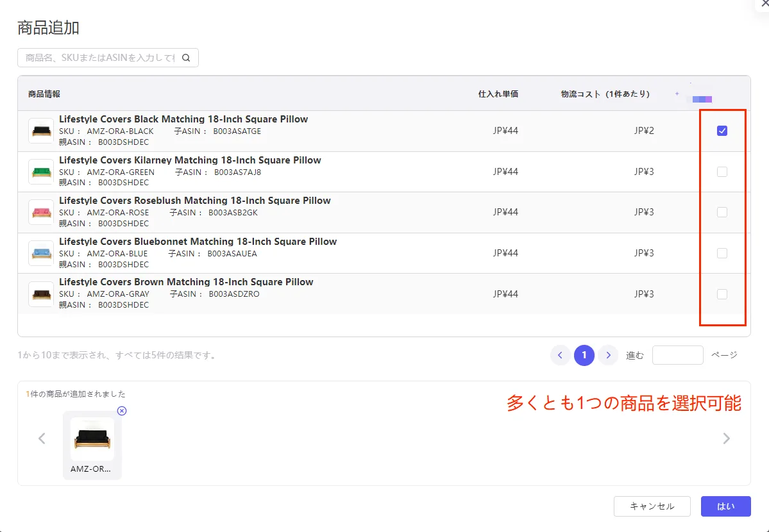
Task: Click child ASIN B003ASB2GK
Action: (x=233, y=213)
